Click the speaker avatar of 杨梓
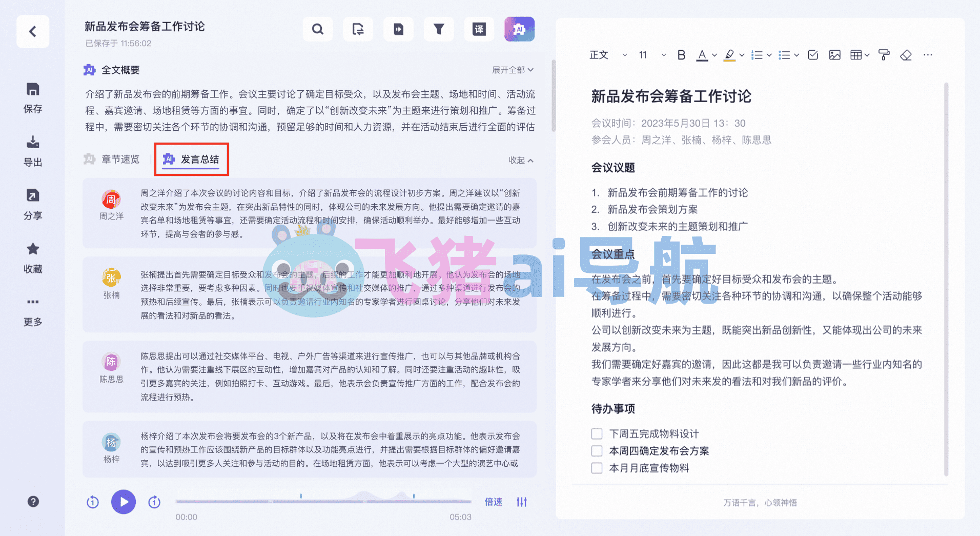980x536 pixels. pyautogui.click(x=111, y=442)
